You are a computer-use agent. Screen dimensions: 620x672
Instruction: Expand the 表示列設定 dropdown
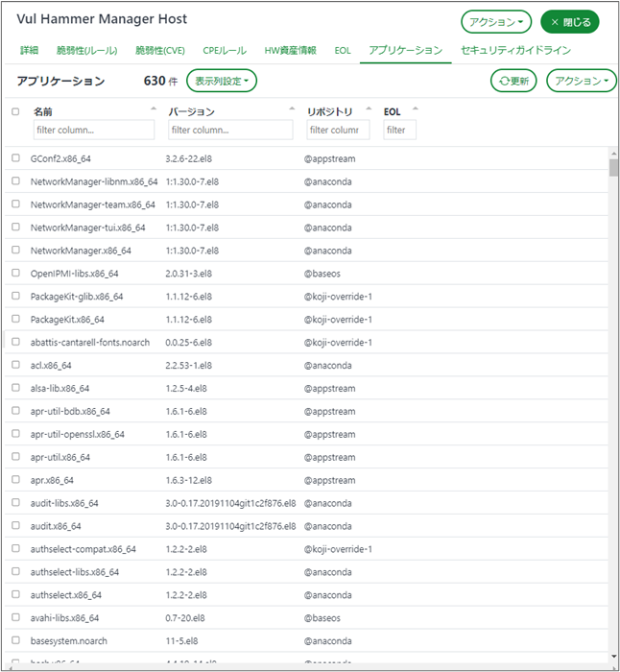[x=221, y=82]
